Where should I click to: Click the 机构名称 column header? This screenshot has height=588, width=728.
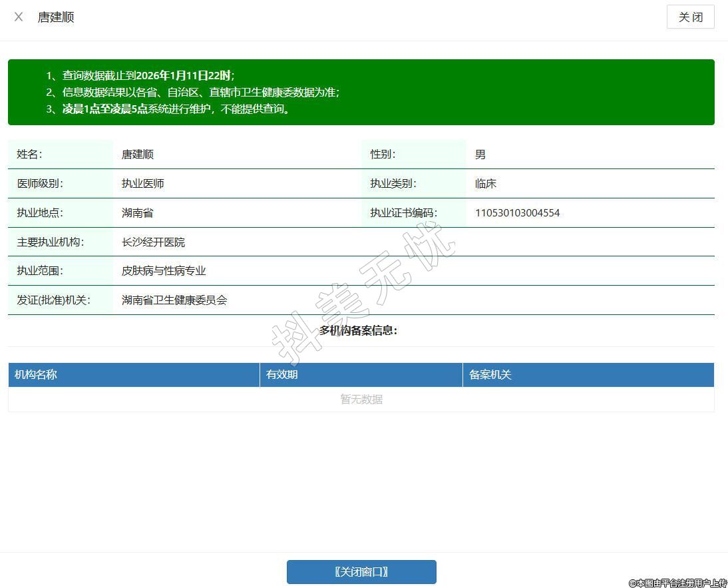tap(37, 375)
